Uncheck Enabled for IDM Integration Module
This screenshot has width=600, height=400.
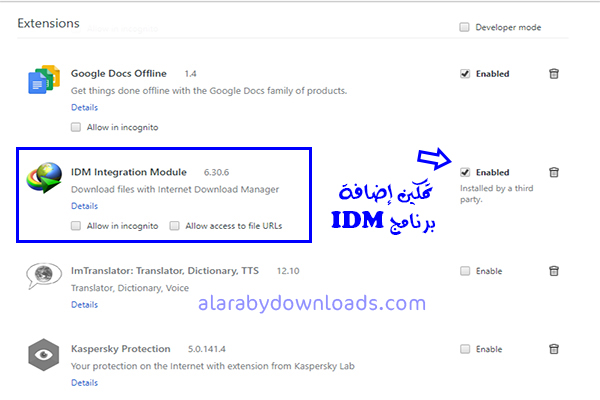[x=465, y=173]
